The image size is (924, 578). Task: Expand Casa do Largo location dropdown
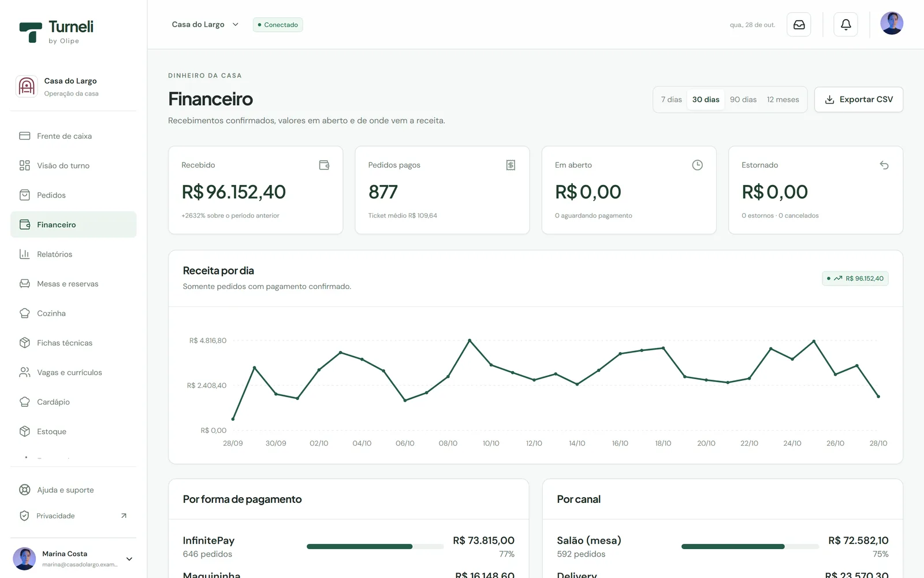point(206,24)
